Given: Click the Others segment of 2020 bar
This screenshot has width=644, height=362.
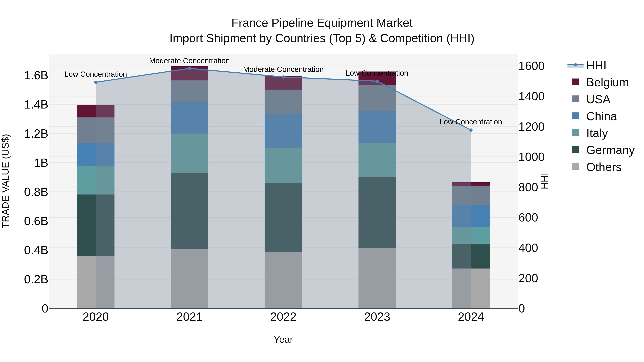Looking at the screenshot, I should [96, 282].
